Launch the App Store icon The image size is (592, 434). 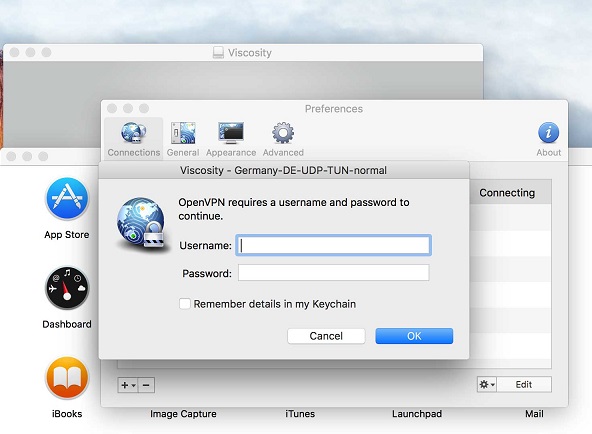67,199
